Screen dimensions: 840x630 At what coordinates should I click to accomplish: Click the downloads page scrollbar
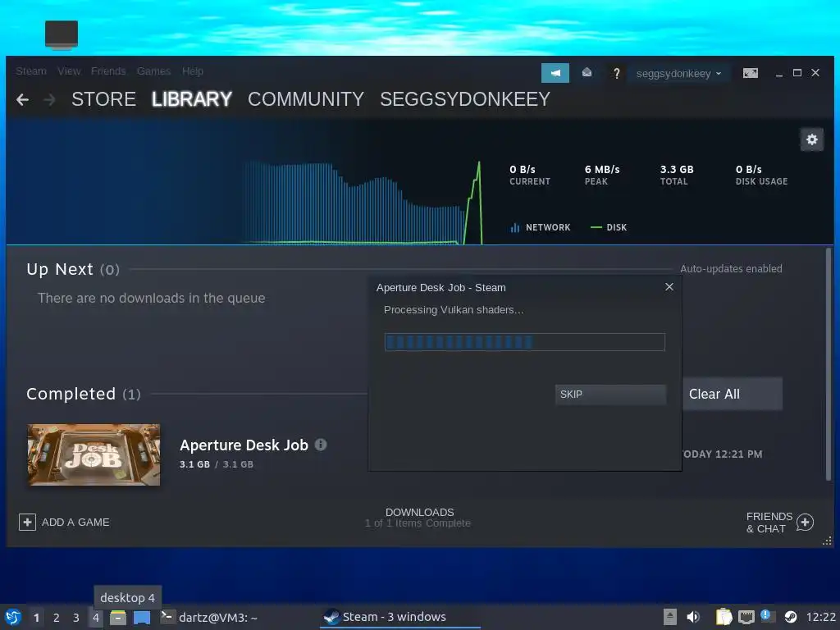click(829, 364)
